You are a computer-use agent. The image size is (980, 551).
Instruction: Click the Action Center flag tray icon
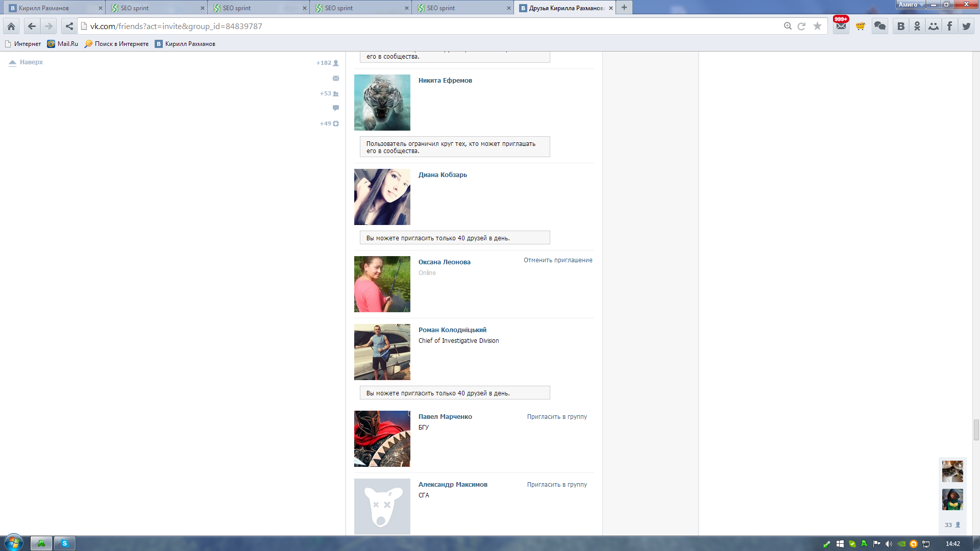tap(876, 544)
